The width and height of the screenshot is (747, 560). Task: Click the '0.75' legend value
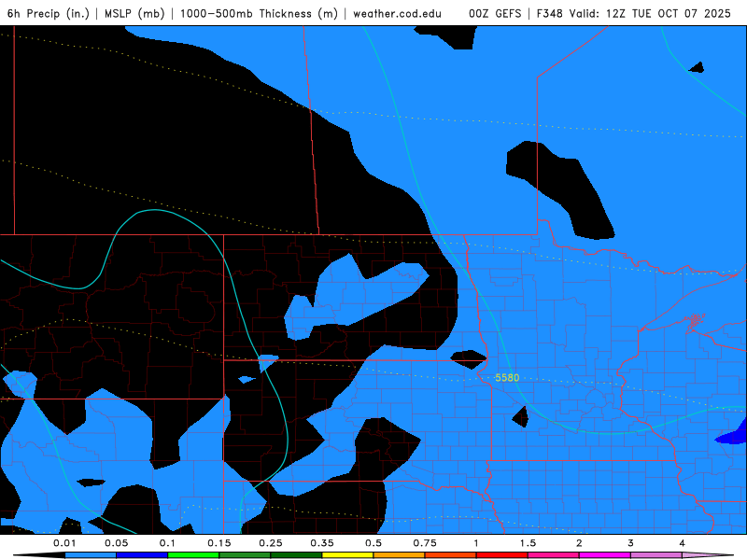[425, 543]
